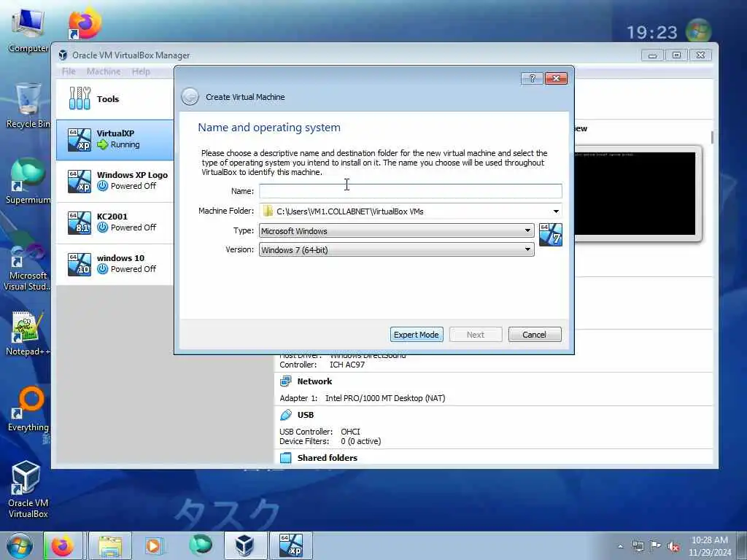Image resolution: width=747 pixels, height=560 pixels.
Task: Click the Network heading in details pane
Action: [314, 381]
